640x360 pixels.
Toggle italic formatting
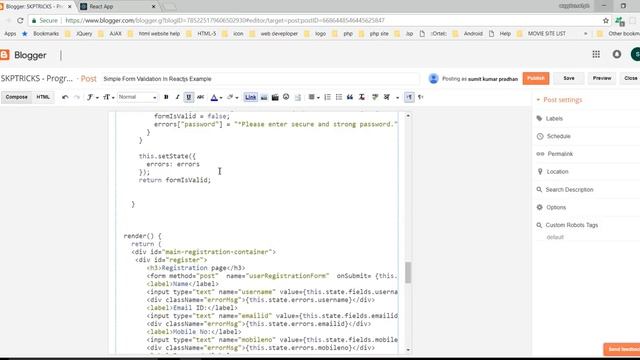(177, 97)
